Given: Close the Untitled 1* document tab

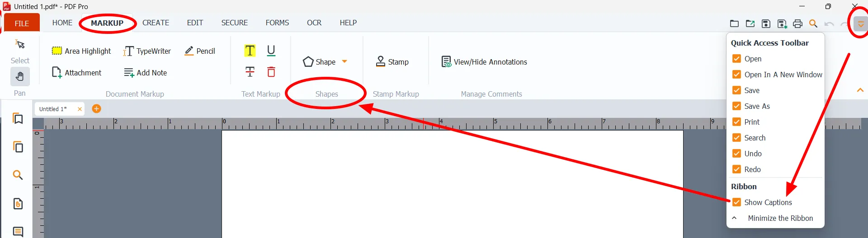Looking at the screenshot, I should click(80, 109).
